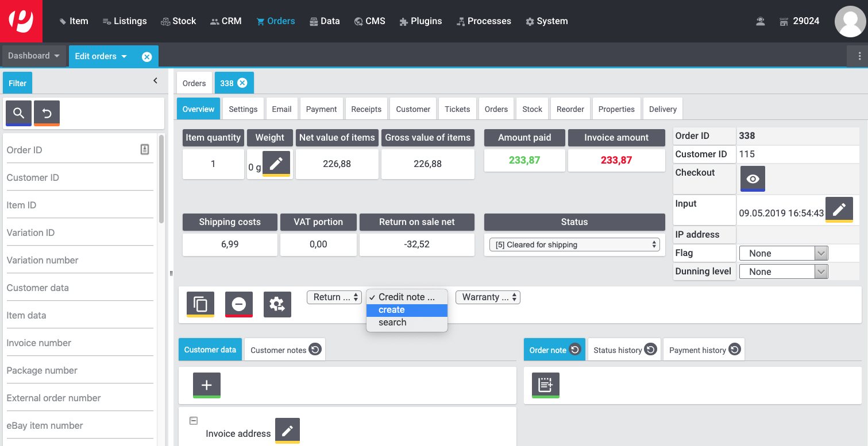The image size is (868, 446).
Task: Reset the filter using the undo icon
Action: click(46, 113)
